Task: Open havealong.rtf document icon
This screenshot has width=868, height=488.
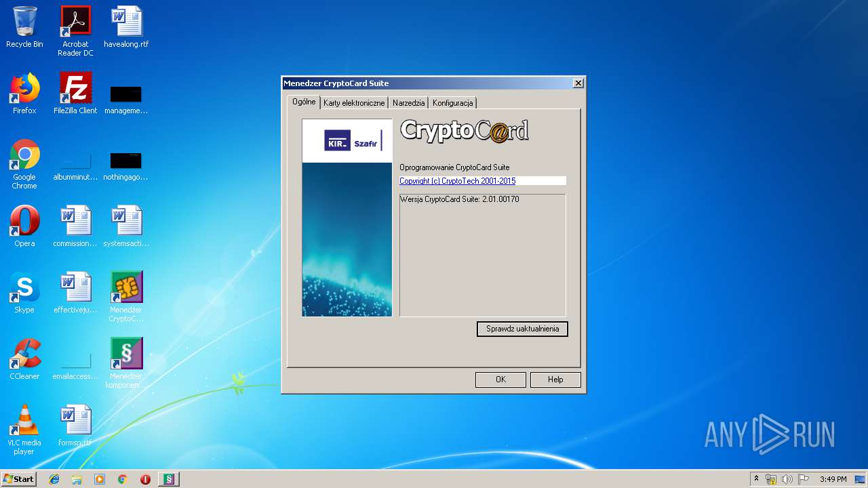Action: click(x=126, y=28)
